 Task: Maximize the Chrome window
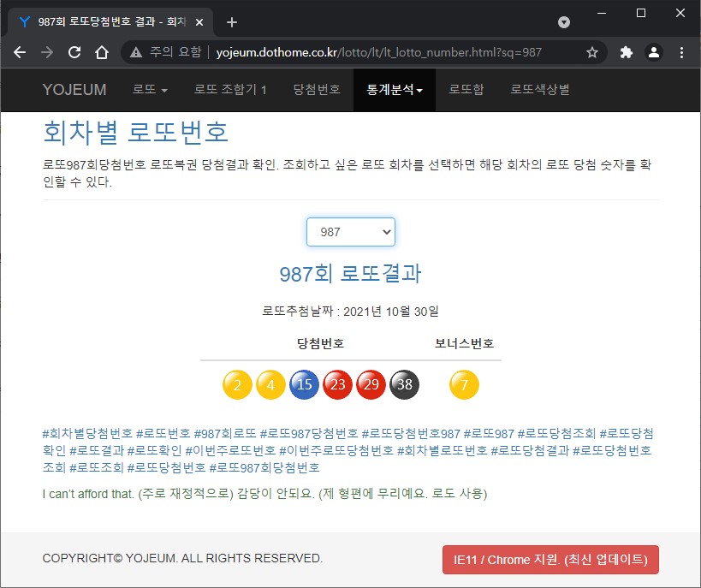(640, 14)
